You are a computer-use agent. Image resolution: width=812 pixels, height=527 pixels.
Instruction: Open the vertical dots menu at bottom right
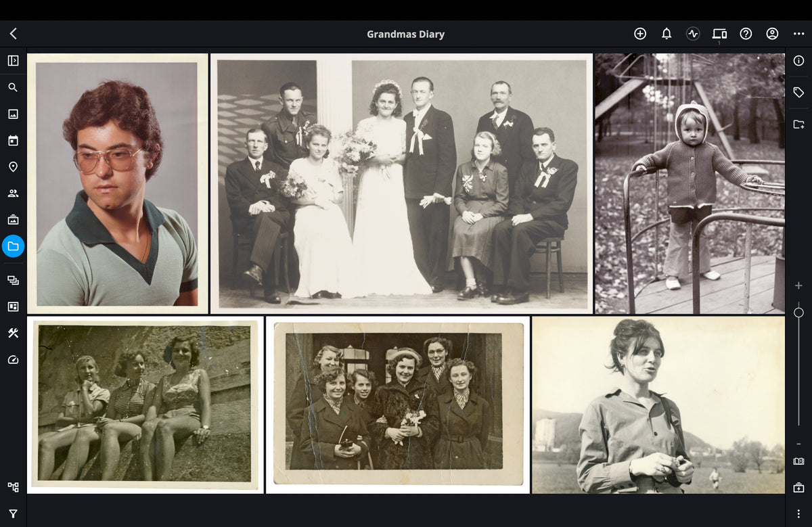(798, 513)
